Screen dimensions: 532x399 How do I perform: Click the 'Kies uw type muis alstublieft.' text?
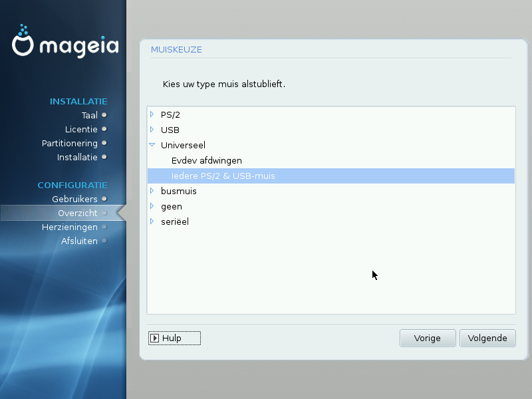tap(224, 84)
